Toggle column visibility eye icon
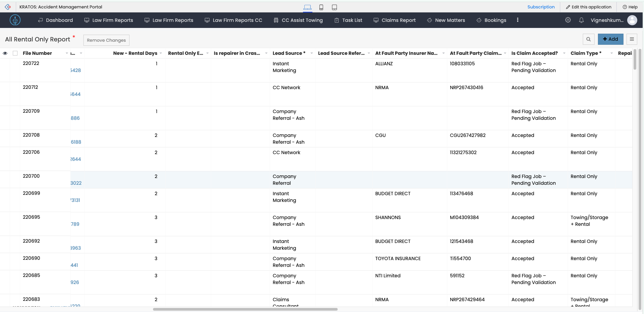 [5, 53]
